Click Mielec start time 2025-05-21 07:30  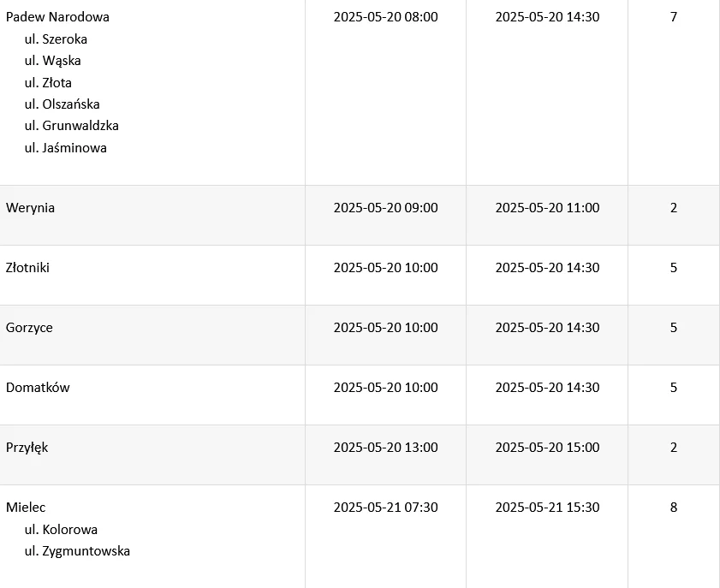click(386, 508)
